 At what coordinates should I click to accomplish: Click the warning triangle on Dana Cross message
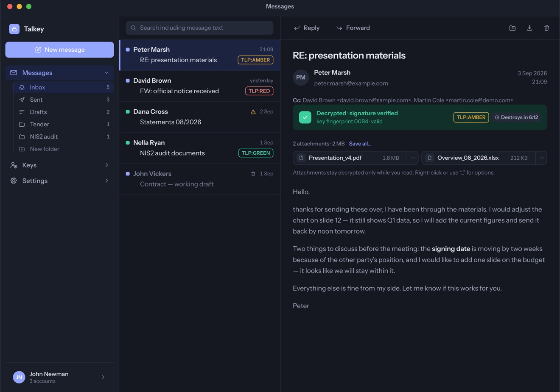coord(253,112)
